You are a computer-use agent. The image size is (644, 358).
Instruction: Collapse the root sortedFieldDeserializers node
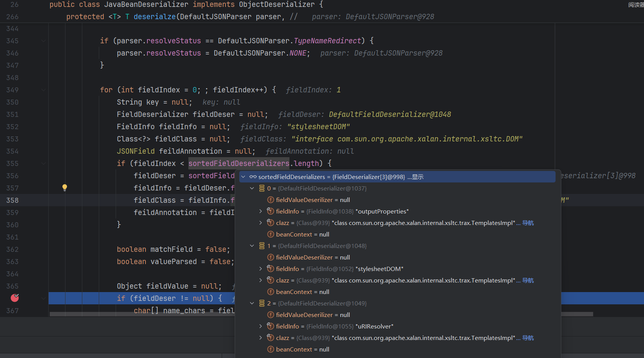243,177
